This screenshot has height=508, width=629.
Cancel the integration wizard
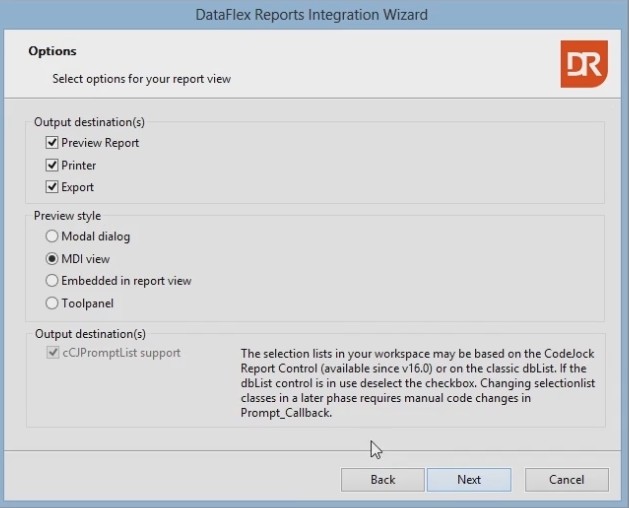coord(566,480)
